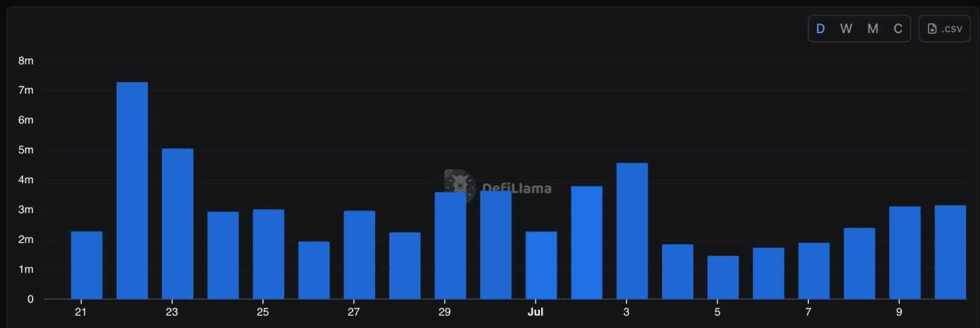The height and width of the screenshot is (328, 980).
Task: Click the bar above the 27 label
Action: (x=359, y=255)
